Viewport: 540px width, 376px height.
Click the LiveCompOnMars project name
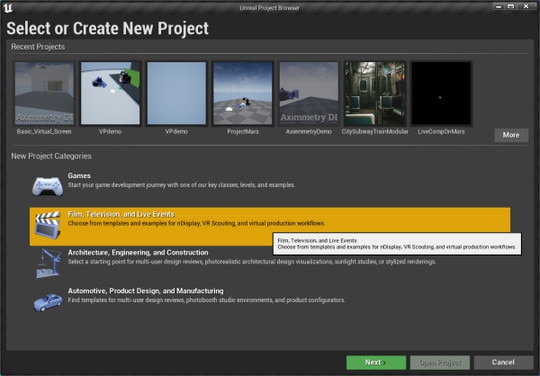tap(441, 132)
